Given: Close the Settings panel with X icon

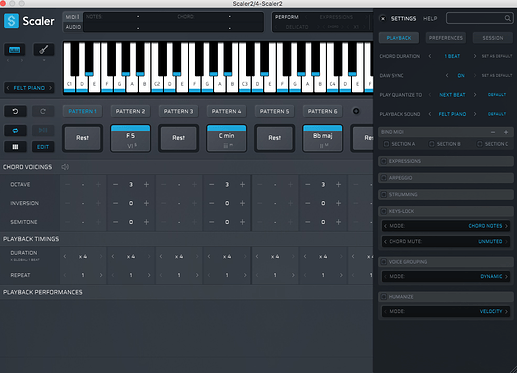Looking at the screenshot, I should pyautogui.click(x=383, y=18).
